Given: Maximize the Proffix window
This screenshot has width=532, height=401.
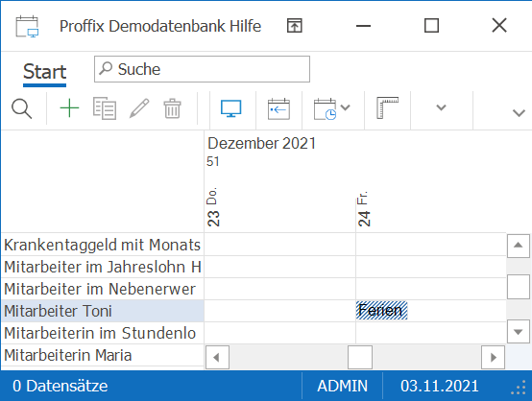Looking at the screenshot, I should pos(431,26).
